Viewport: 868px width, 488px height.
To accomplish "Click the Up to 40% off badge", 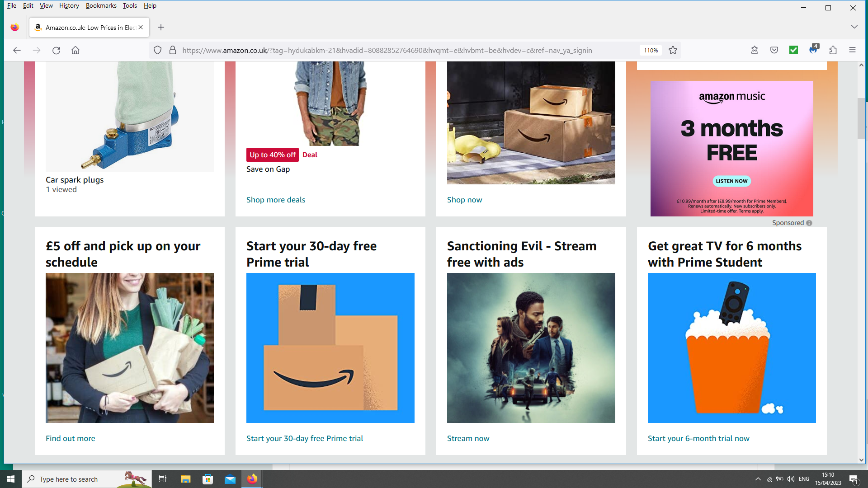I will coord(273,155).
